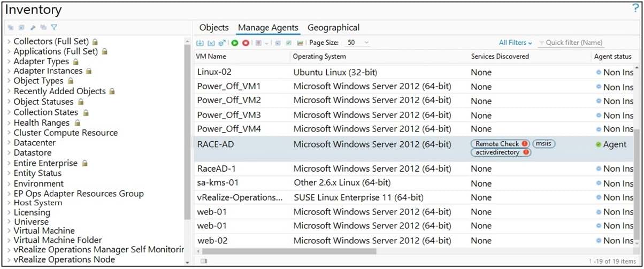Click the install agent download icon
The image size is (644, 269).
click(200, 43)
